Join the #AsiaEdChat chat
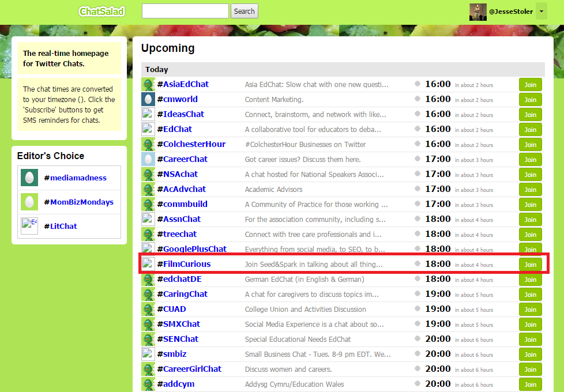The width and height of the screenshot is (564, 392). [x=530, y=85]
